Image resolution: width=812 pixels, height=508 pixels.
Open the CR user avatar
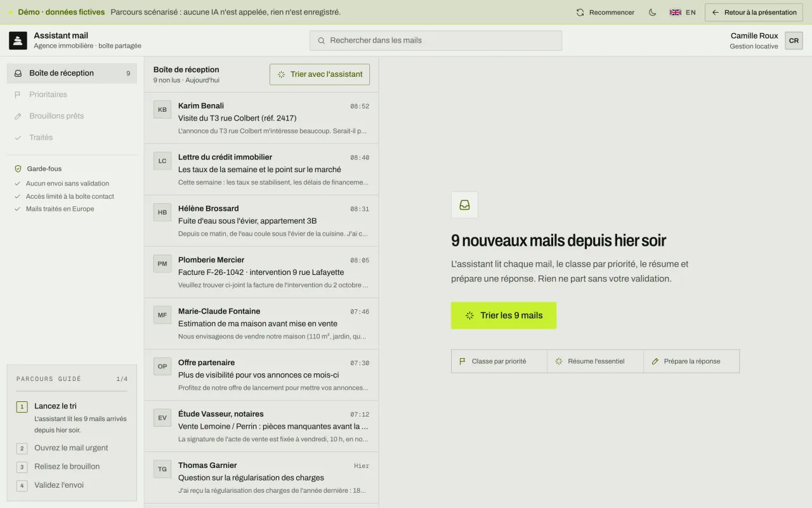[x=794, y=41]
